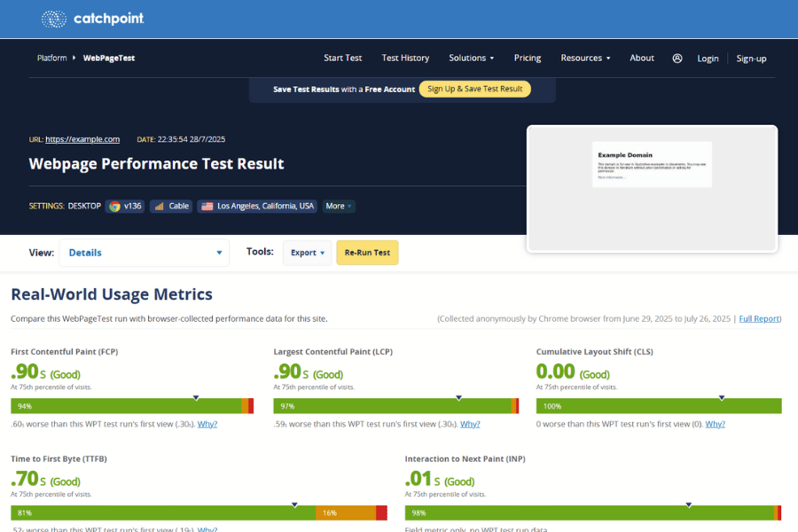
Task: Click the TTFB bar percentile marker
Action: [294, 505]
